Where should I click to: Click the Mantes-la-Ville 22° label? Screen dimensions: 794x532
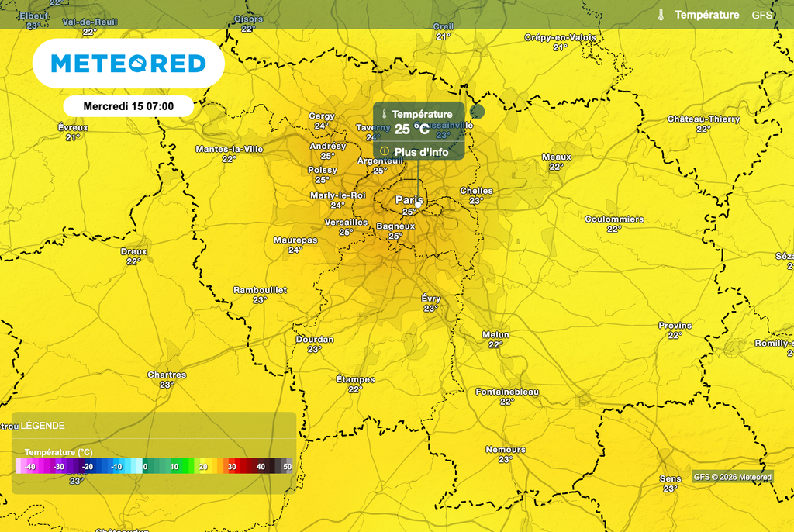229,154
